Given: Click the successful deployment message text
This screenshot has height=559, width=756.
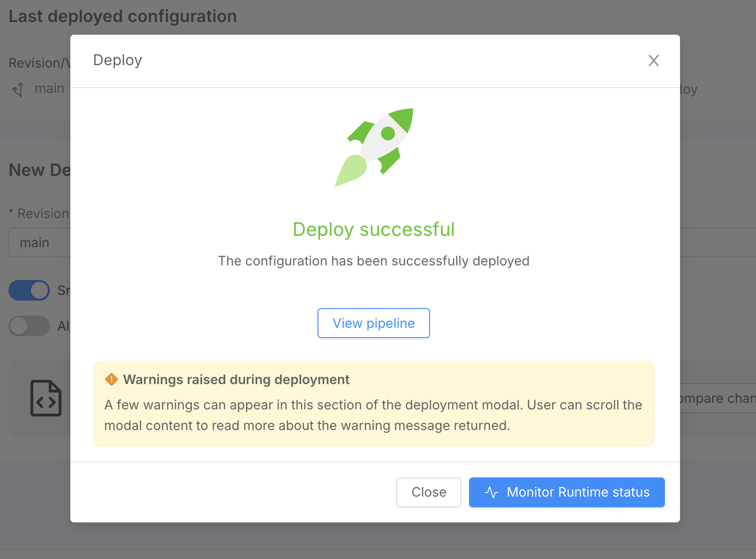Looking at the screenshot, I should point(373,261).
